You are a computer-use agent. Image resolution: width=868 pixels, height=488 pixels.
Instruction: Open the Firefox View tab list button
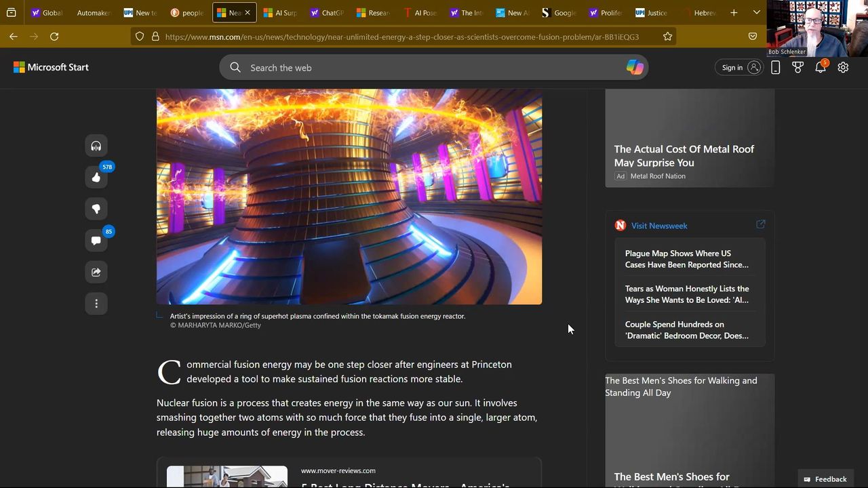point(12,12)
